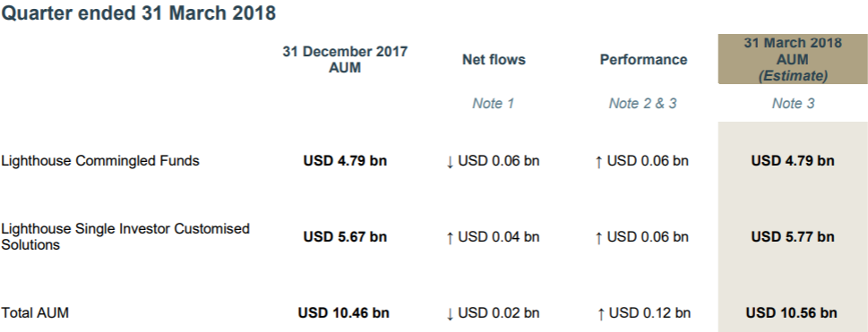Select the USD 5.77 bn estimate value
This screenshot has width=868, height=332.
(x=792, y=237)
